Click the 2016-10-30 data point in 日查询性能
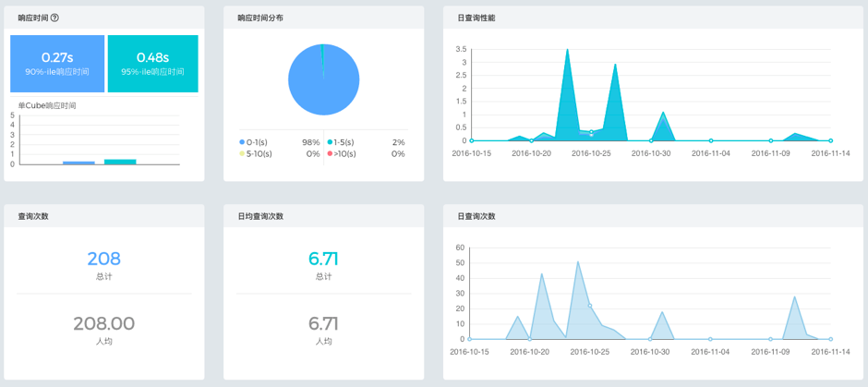 pyautogui.click(x=651, y=140)
